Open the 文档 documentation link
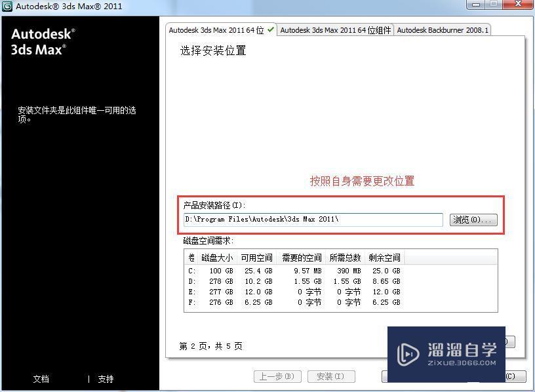Image resolution: width=535 pixels, height=392 pixels. tap(41, 379)
